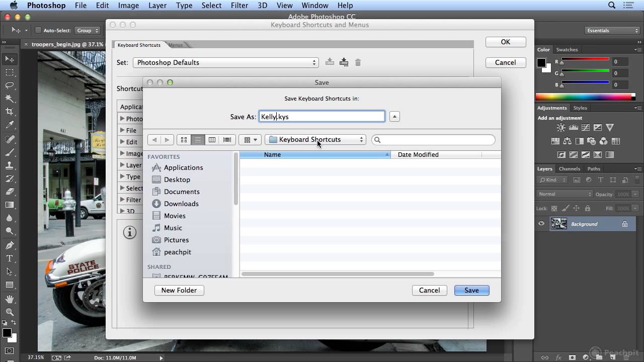Select the Eraser tool
This screenshot has width=644, height=362.
tap(10, 192)
